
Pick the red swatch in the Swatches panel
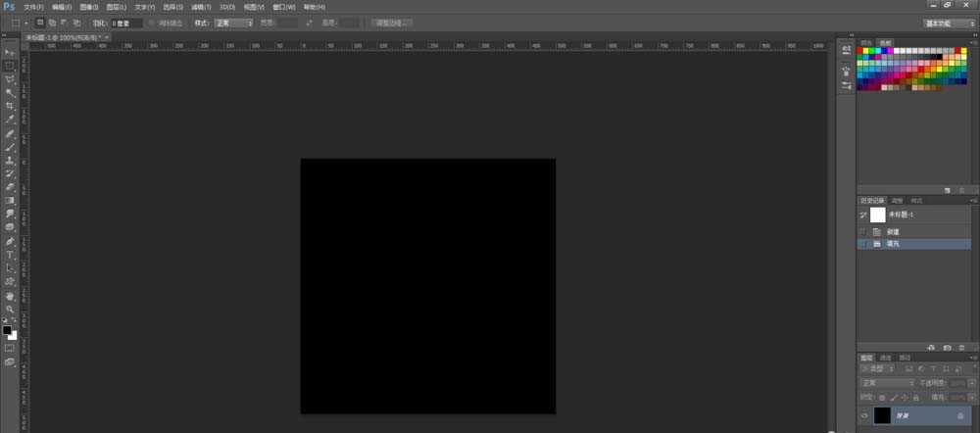click(x=861, y=51)
